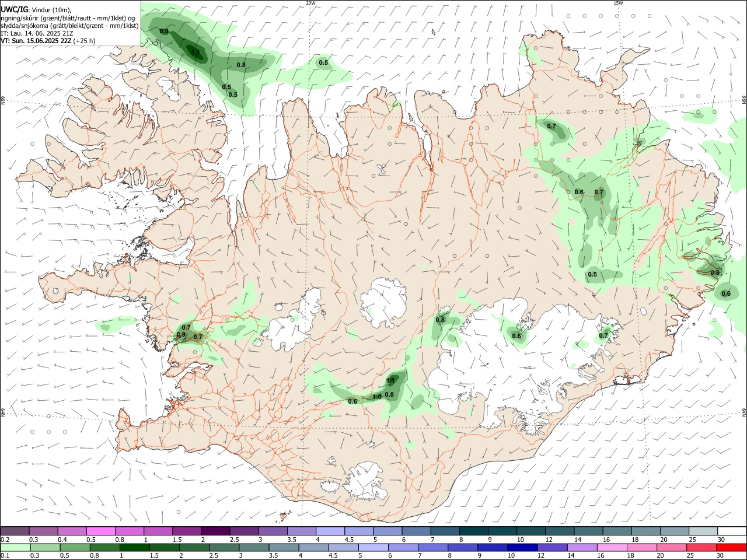Screen dimensions: 747x560
Task: Click the 0.7 value in northeast Iceland near the coast
Action: click(551, 126)
